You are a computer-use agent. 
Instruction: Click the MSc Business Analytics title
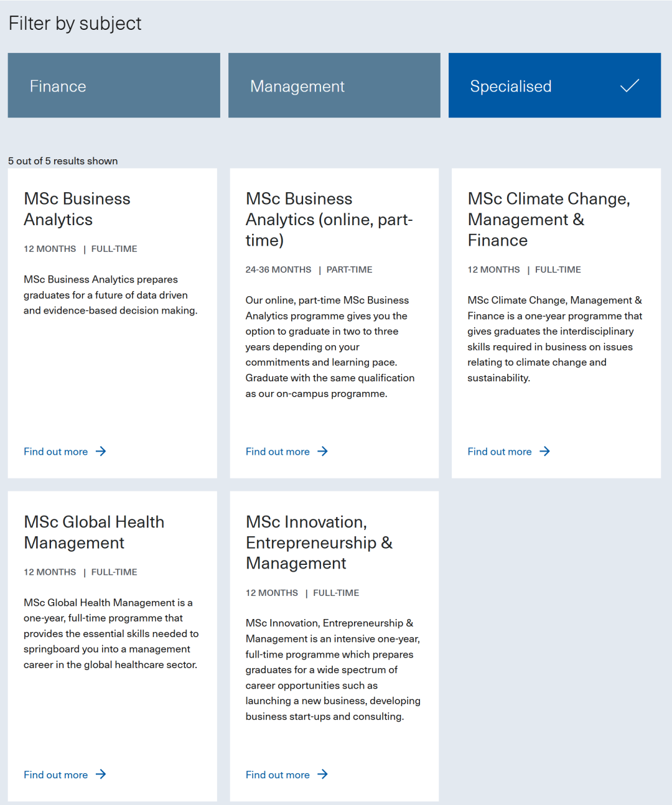77,209
